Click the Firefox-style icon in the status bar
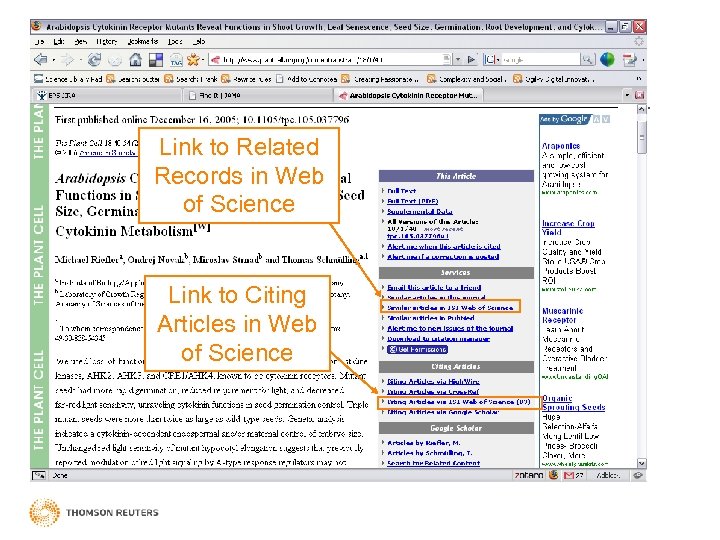The height and width of the screenshot is (540, 720). [x=553, y=474]
